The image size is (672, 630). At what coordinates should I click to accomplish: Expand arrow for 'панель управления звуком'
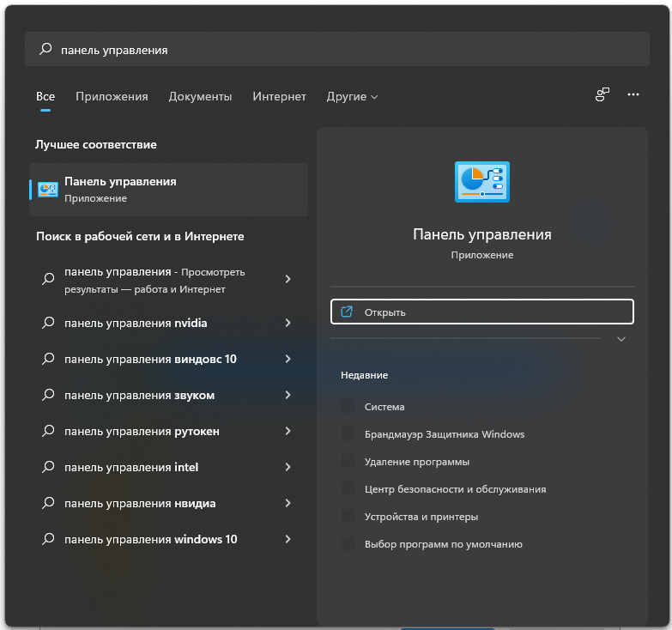point(288,395)
